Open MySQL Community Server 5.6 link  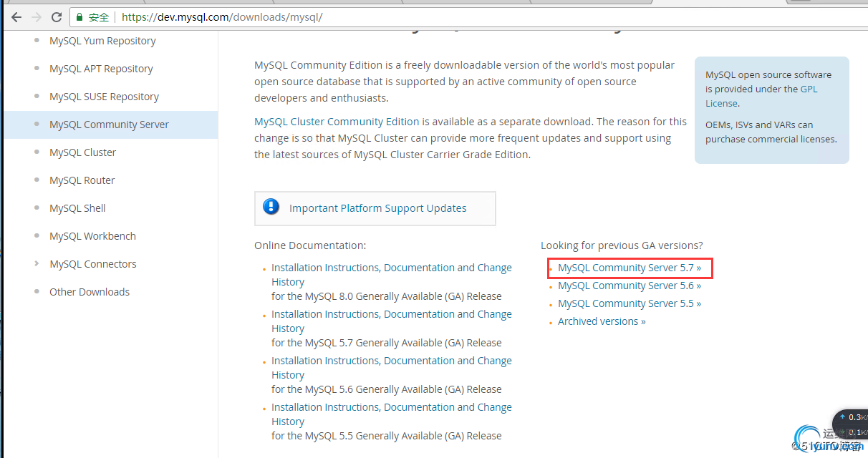(630, 286)
